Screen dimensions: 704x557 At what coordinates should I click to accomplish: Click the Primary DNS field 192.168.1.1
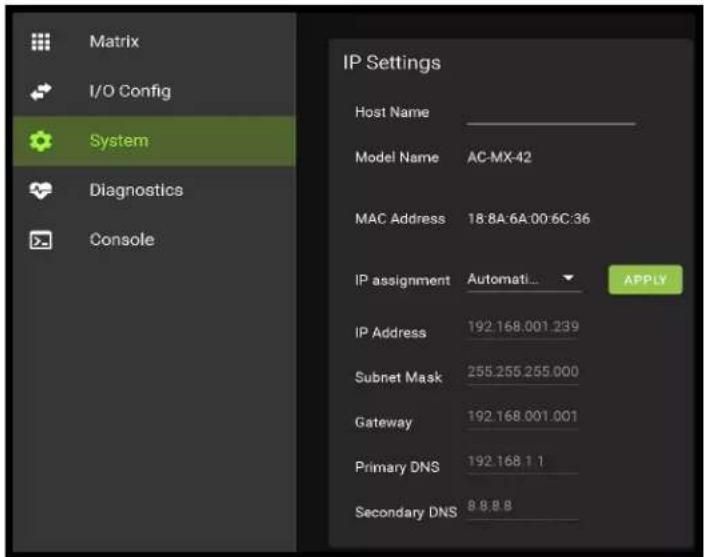[523, 462]
